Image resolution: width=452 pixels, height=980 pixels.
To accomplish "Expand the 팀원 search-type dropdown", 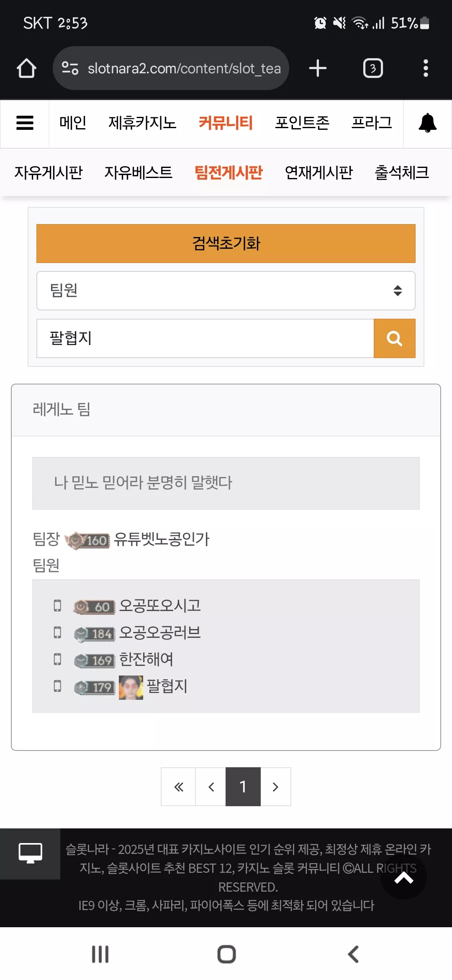I will pos(226,291).
